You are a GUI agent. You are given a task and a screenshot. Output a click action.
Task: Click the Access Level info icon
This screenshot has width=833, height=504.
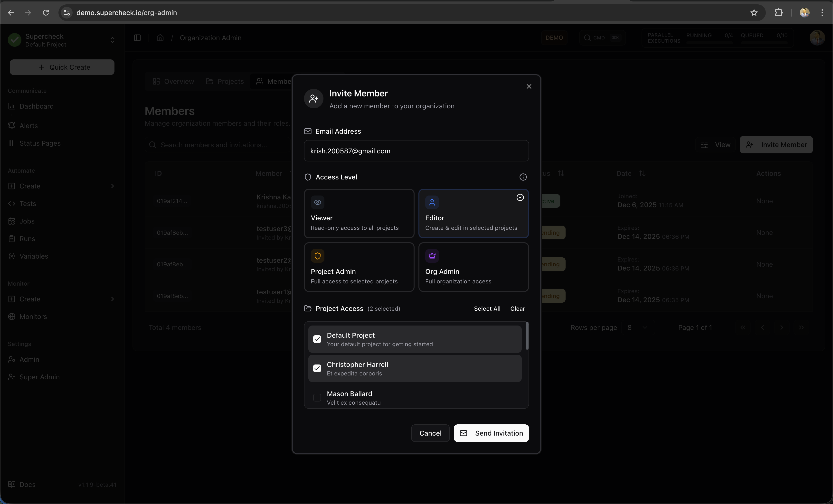tap(523, 177)
